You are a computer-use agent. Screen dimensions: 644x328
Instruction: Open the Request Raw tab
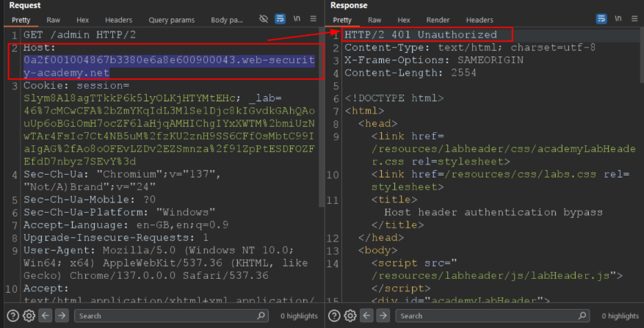pos(53,20)
